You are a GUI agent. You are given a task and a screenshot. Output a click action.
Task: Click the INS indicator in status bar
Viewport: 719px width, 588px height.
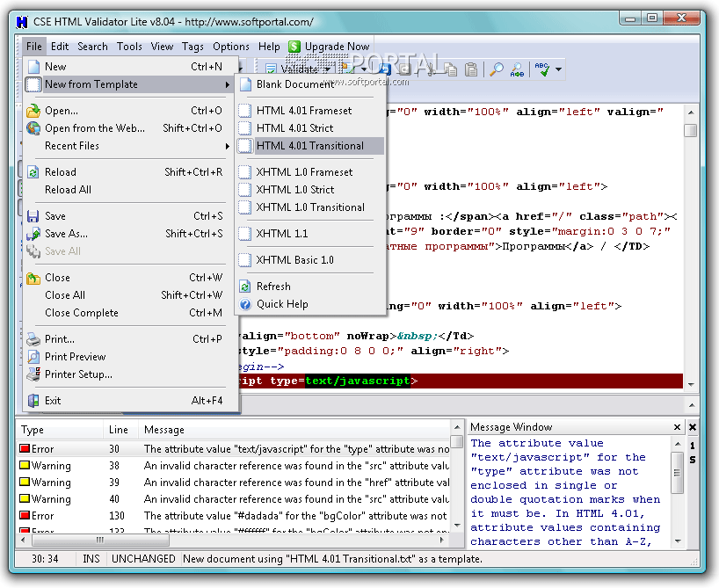pos(91,559)
